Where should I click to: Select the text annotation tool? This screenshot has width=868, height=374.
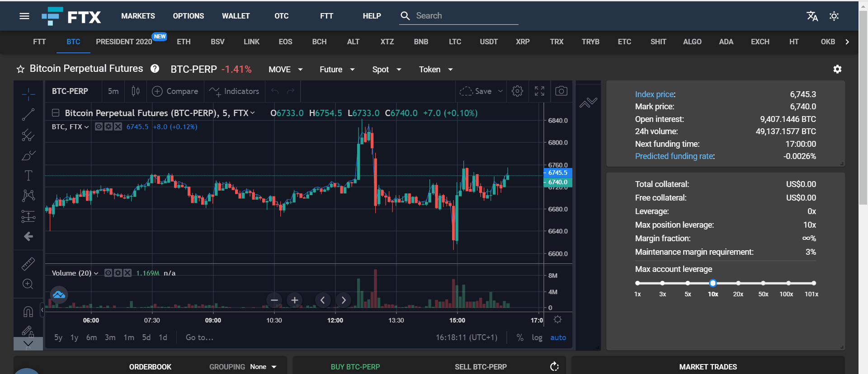pos(28,175)
